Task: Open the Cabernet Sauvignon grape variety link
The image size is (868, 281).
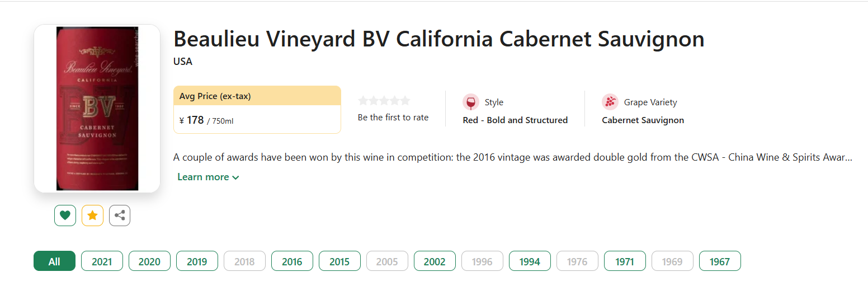Action: coord(643,120)
